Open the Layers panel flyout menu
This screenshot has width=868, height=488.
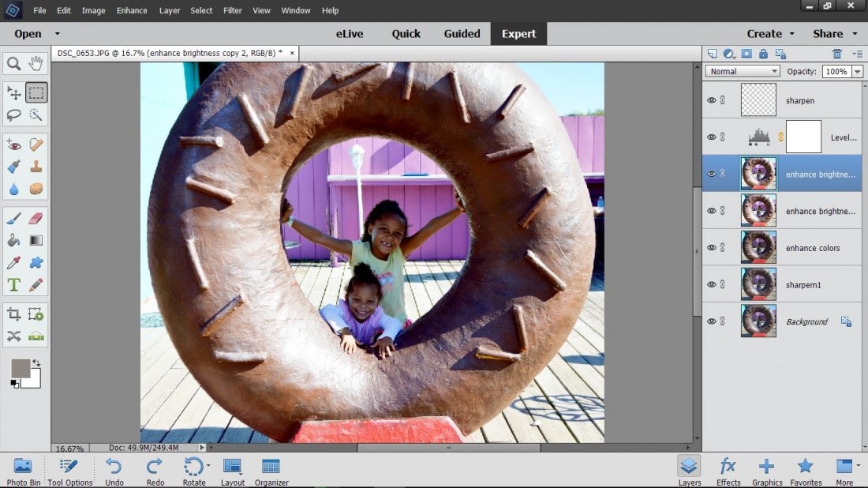858,54
